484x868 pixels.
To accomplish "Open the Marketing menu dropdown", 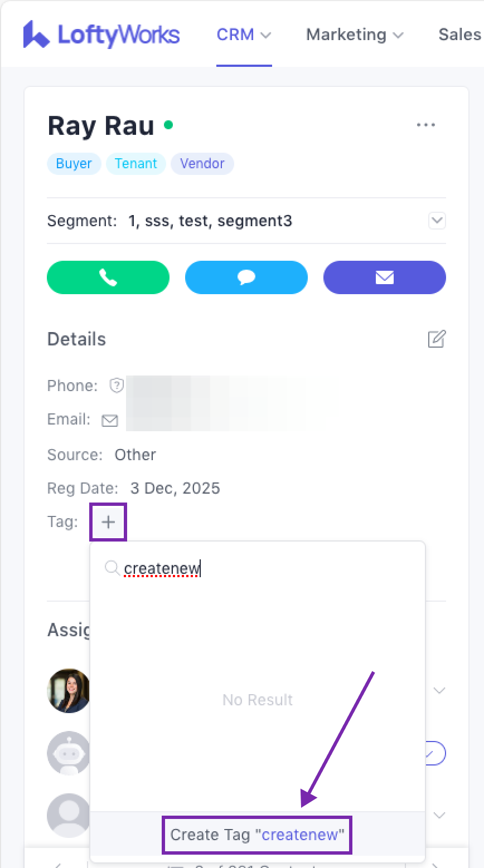I will coord(355,35).
